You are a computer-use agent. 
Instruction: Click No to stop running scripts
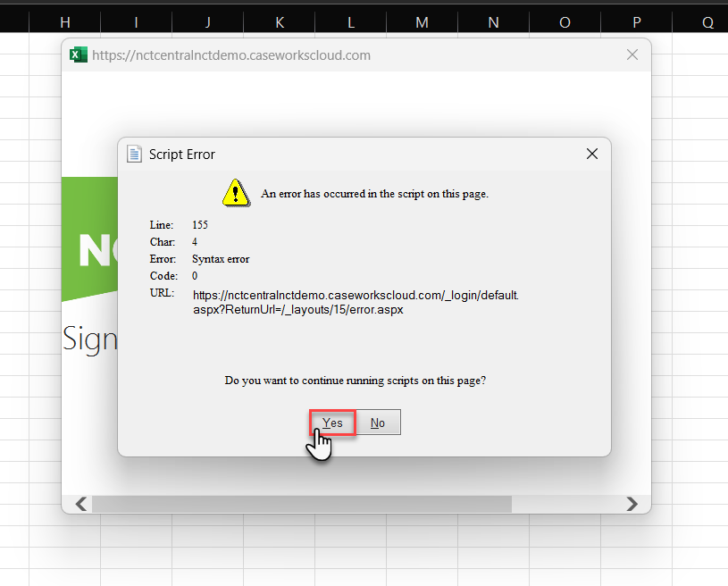click(377, 422)
